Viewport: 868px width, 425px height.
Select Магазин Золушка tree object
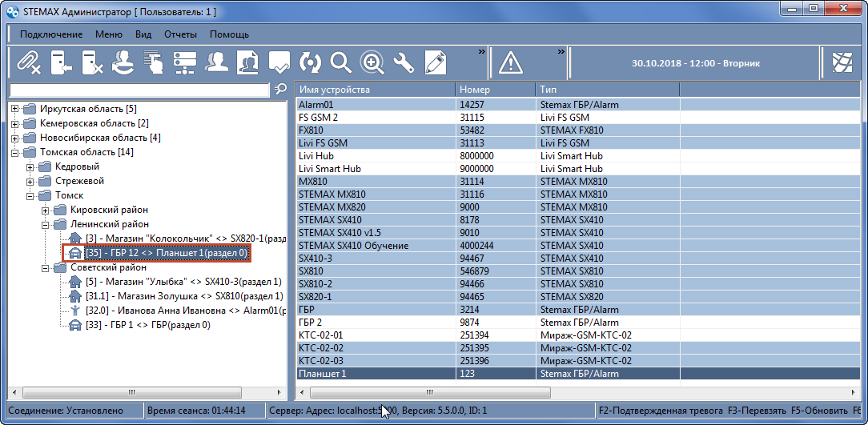point(184,296)
